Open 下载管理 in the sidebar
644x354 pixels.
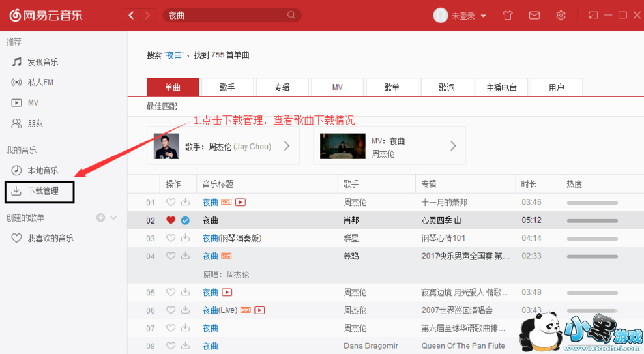(x=42, y=192)
